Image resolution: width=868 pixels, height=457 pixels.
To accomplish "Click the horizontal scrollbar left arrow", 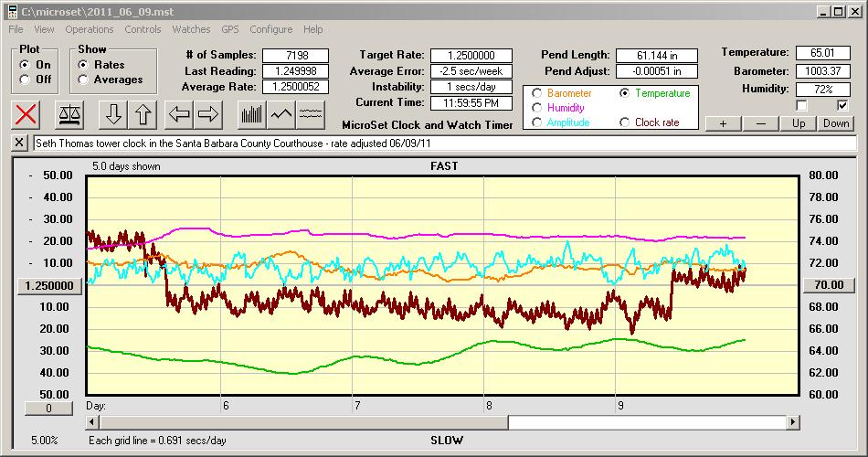I will coord(93,422).
